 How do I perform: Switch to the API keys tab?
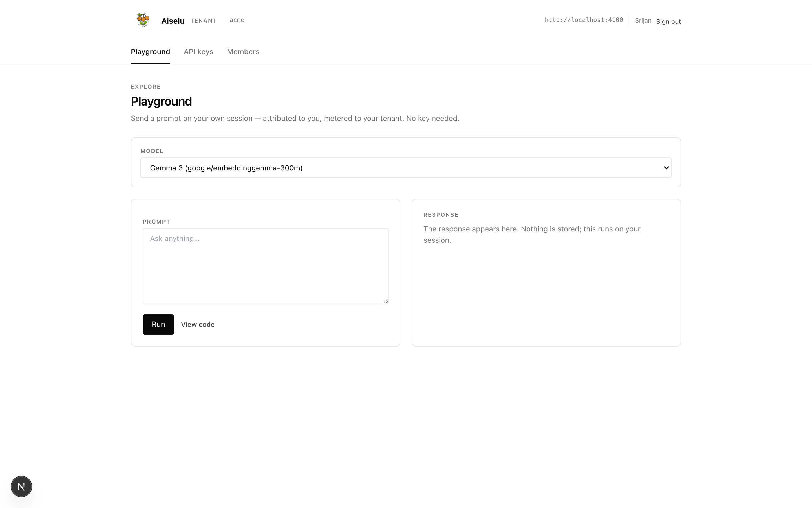(198, 52)
